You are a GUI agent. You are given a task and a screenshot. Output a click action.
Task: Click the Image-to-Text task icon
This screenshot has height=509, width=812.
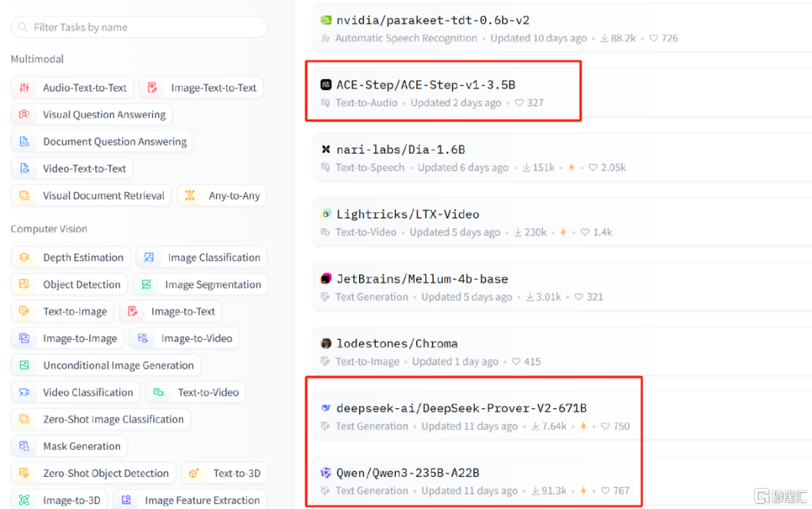pyautogui.click(x=132, y=311)
